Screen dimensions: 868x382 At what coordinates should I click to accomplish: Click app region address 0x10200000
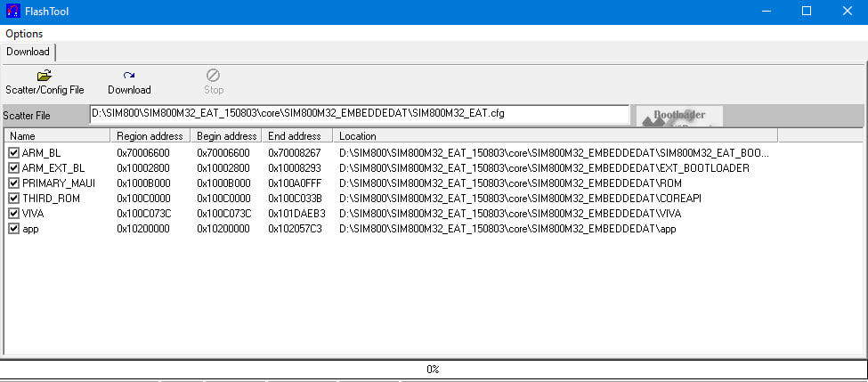(x=143, y=229)
